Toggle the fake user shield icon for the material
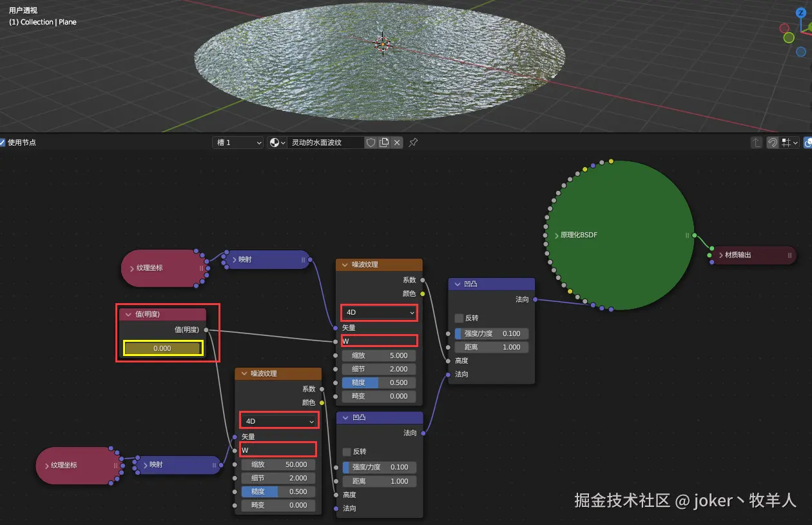The width and height of the screenshot is (812, 525). [371, 143]
